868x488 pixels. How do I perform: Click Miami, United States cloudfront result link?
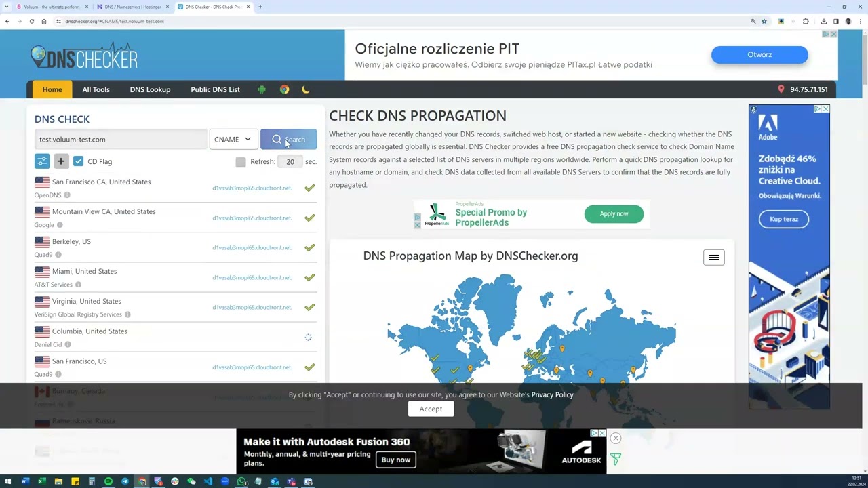[x=252, y=277]
